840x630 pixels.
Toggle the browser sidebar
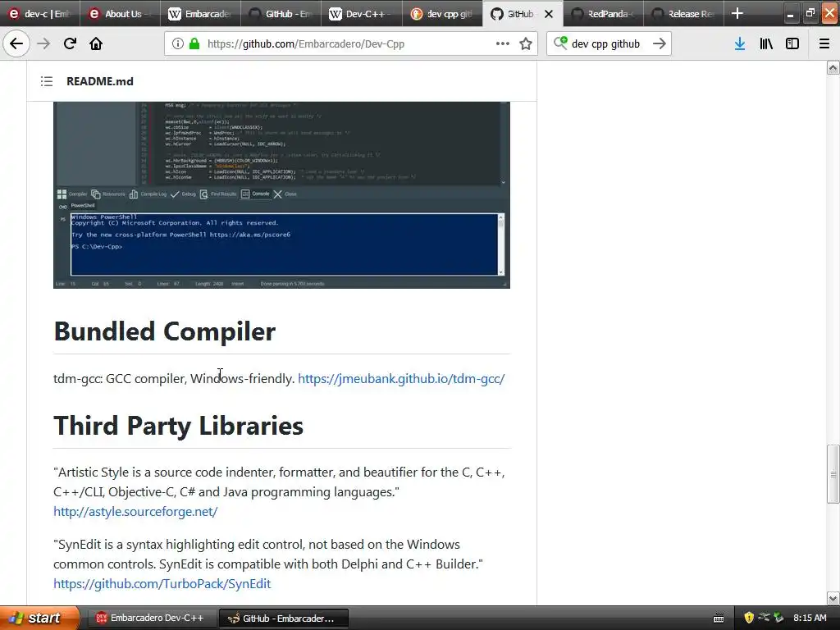[792, 44]
